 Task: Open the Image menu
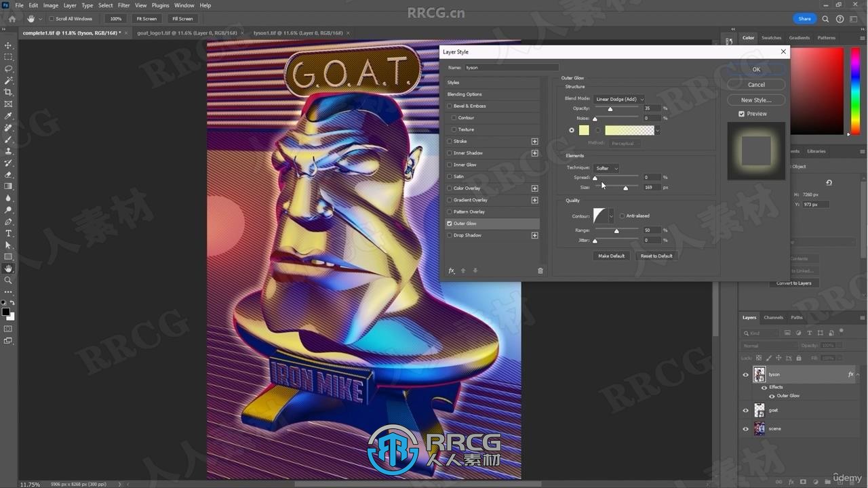tap(51, 5)
